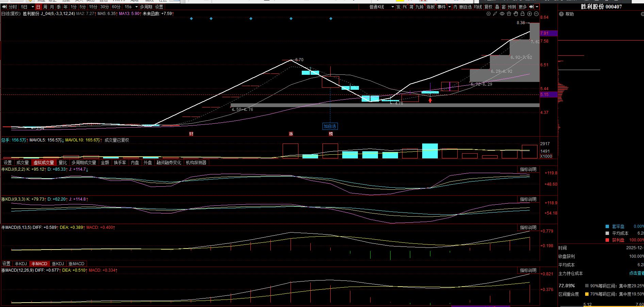Click the help question mark icon
This screenshot has width=644, height=307.
[562, 14]
